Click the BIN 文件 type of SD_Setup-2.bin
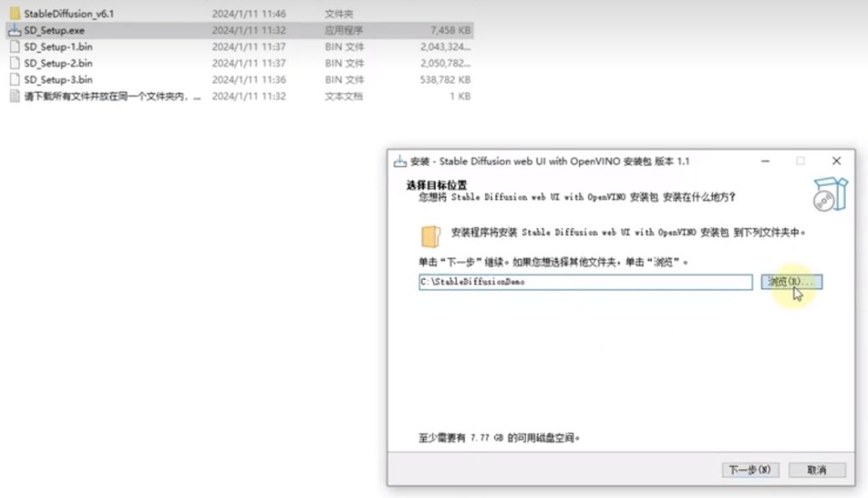868x498 pixels. click(x=344, y=63)
